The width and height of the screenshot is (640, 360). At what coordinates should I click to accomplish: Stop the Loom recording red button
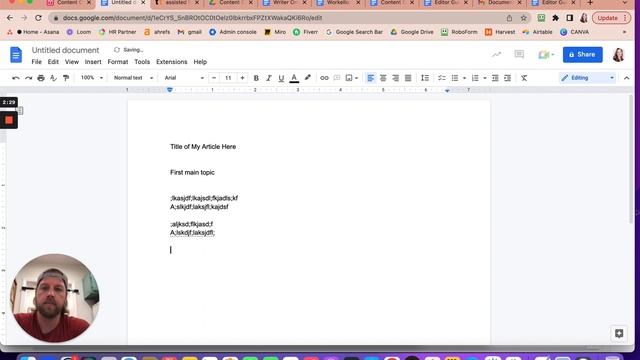pos(9,120)
